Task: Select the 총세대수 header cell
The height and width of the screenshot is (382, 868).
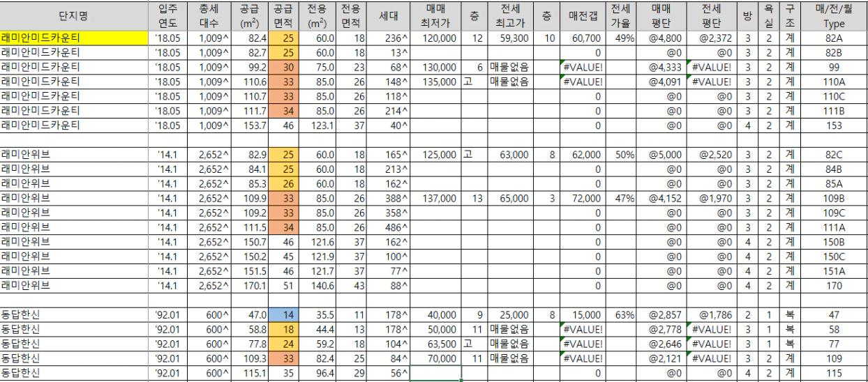Action: (x=209, y=15)
